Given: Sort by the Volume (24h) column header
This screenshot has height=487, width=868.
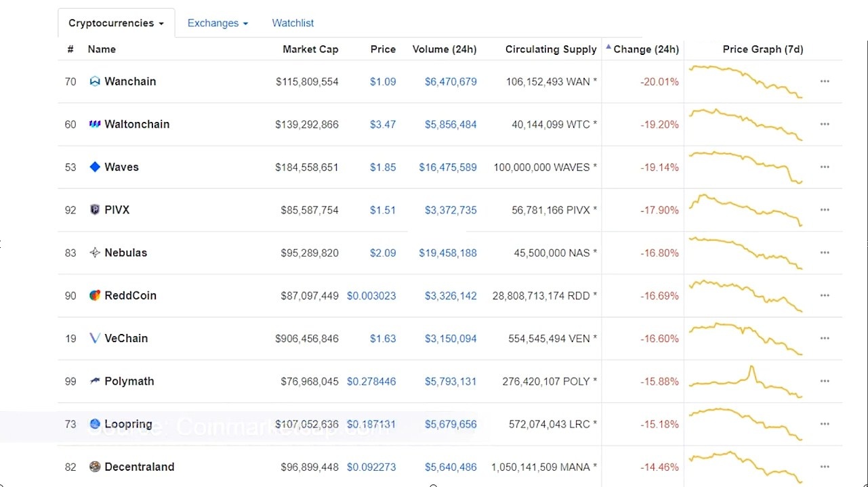Looking at the screenshot, I should 445,49.
